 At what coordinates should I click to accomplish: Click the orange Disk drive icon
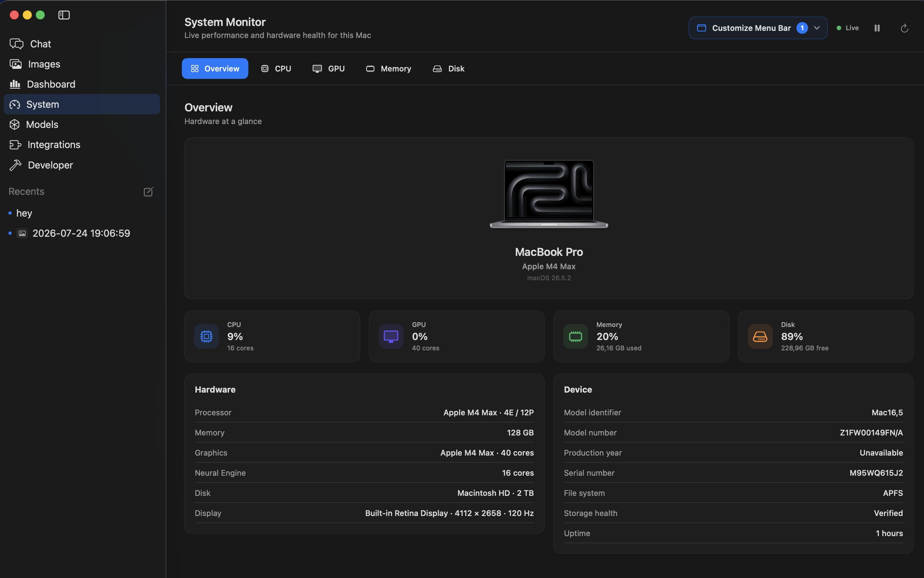(x=760, y=336)
